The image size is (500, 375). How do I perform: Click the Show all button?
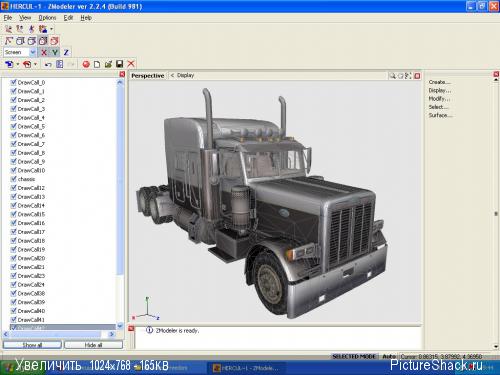click(x=32, y=345)
